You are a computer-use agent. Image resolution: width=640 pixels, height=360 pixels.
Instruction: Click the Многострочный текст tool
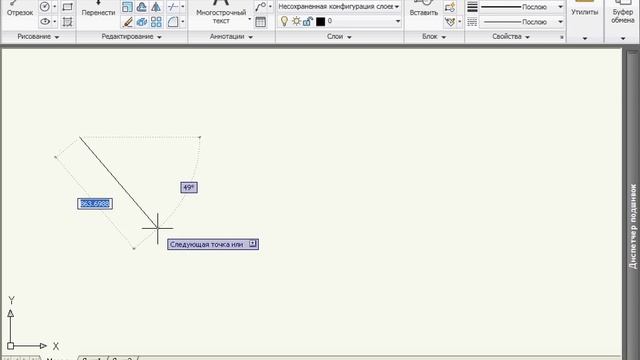(221, 12)
